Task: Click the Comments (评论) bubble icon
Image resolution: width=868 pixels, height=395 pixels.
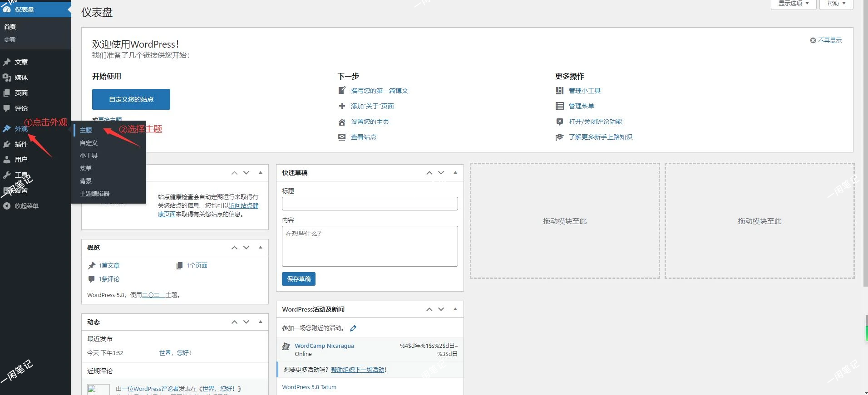Action: 7,108
